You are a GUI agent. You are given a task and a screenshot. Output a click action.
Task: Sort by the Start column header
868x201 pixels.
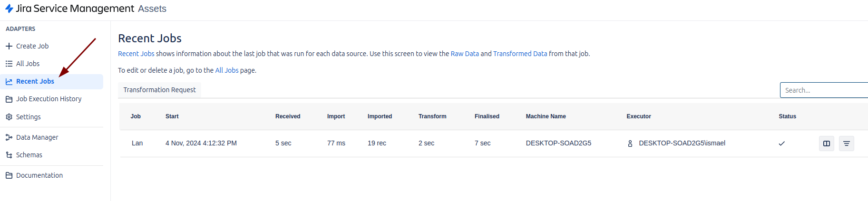pos(172,116)
